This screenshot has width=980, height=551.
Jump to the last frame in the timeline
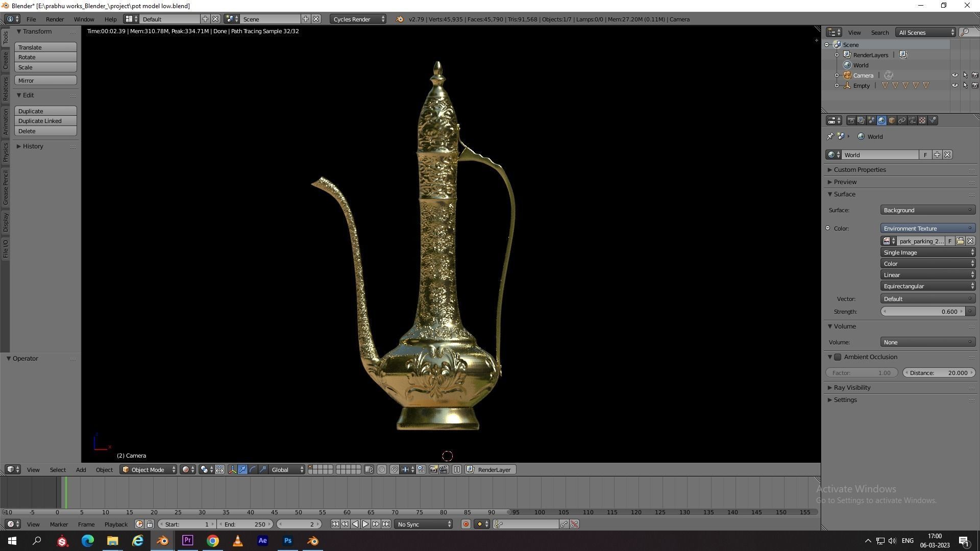coord(386,524)
